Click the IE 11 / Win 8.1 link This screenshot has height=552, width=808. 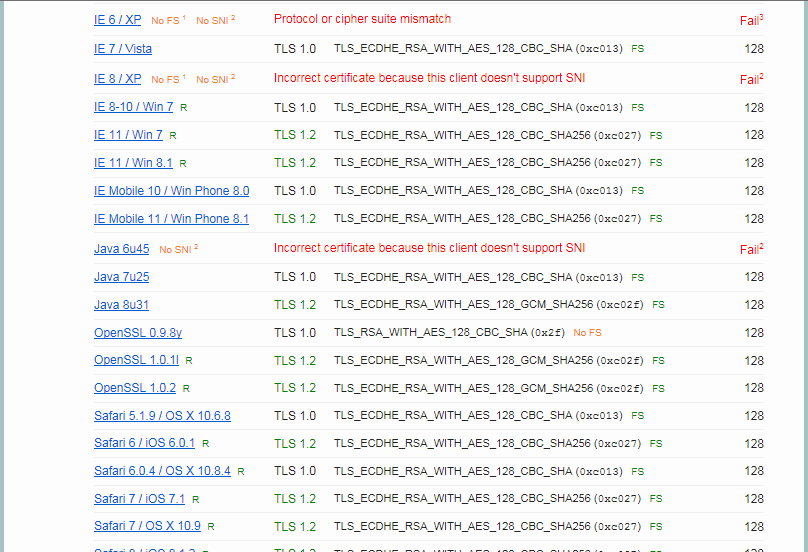click(133, 163)
